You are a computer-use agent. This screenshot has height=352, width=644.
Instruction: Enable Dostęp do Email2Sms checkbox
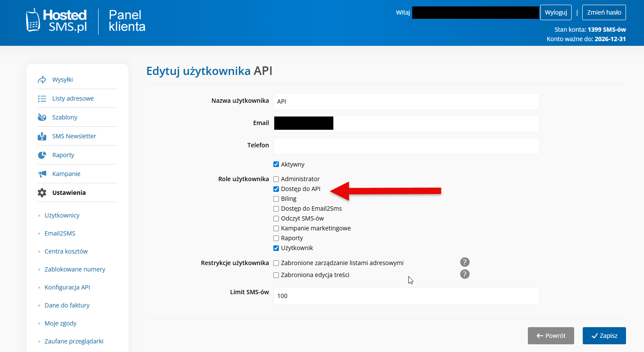[276, 209]
